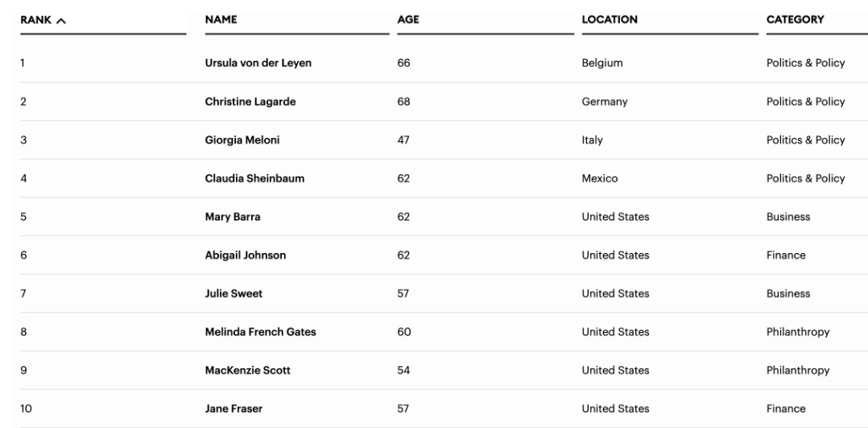Sort table by AGE column header
The width and height of the screenshot is (868, 428).
(408, 20)
